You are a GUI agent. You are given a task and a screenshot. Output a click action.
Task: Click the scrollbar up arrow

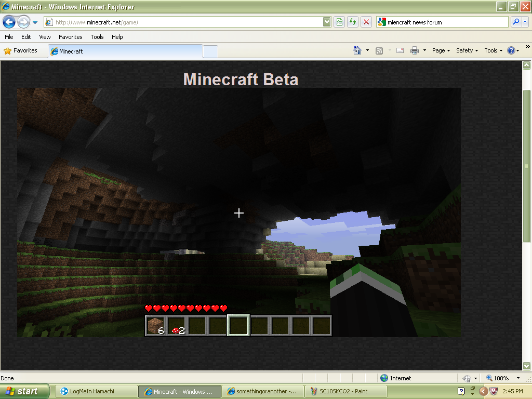tap(527, 65)
